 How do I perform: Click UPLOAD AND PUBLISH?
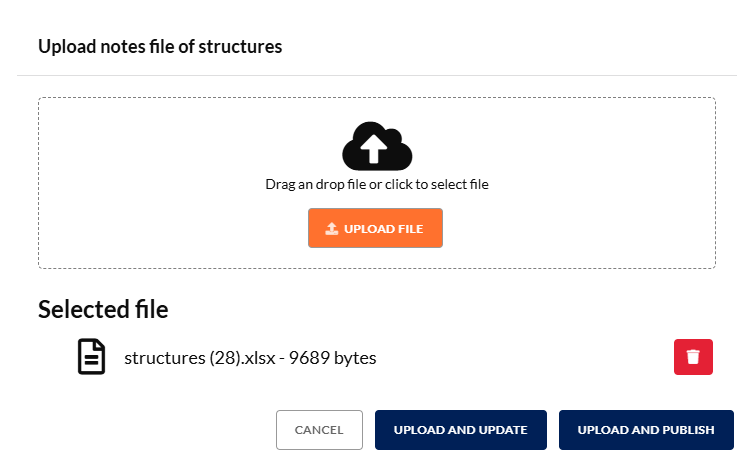(646, 430)
